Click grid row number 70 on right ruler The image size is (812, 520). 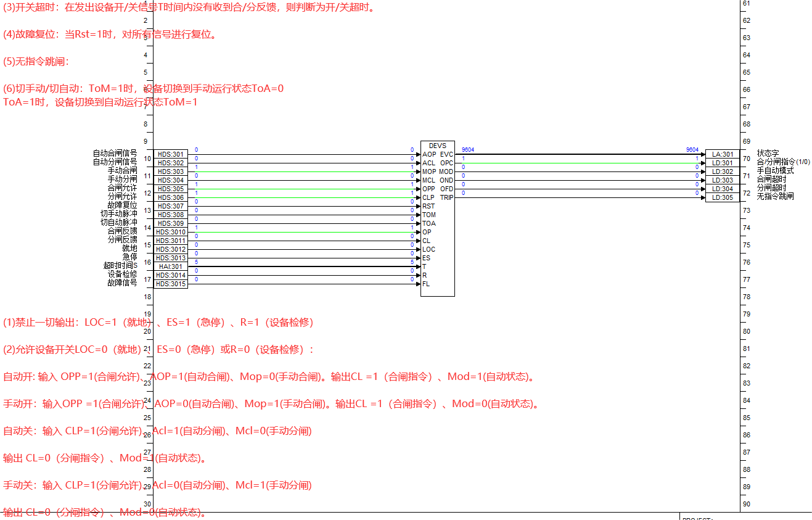click(745, 158)
